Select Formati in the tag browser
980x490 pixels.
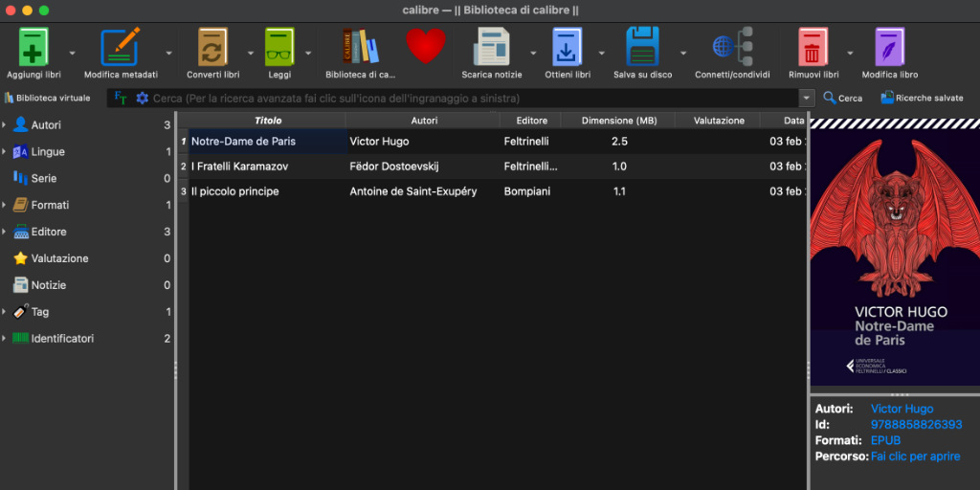pyautogui.click(x=87, y=205)
